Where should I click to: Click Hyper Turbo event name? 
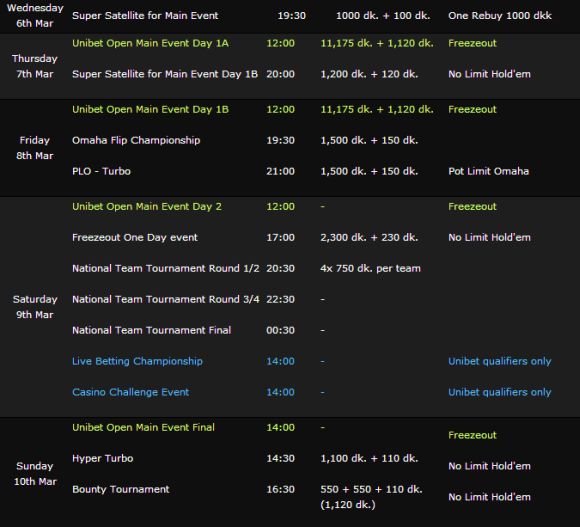102,459
